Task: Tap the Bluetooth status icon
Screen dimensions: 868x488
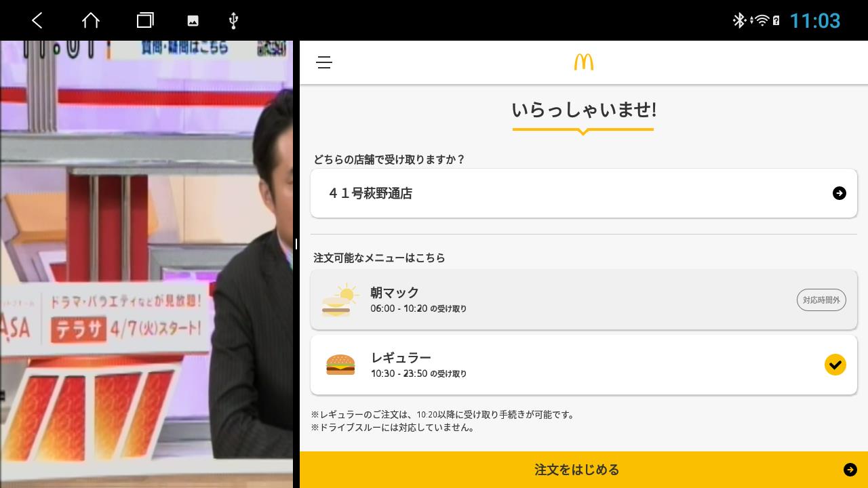Action: coord(739,20)
